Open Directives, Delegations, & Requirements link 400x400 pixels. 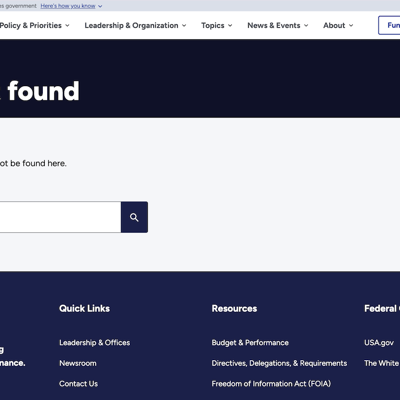click(279, 363)
